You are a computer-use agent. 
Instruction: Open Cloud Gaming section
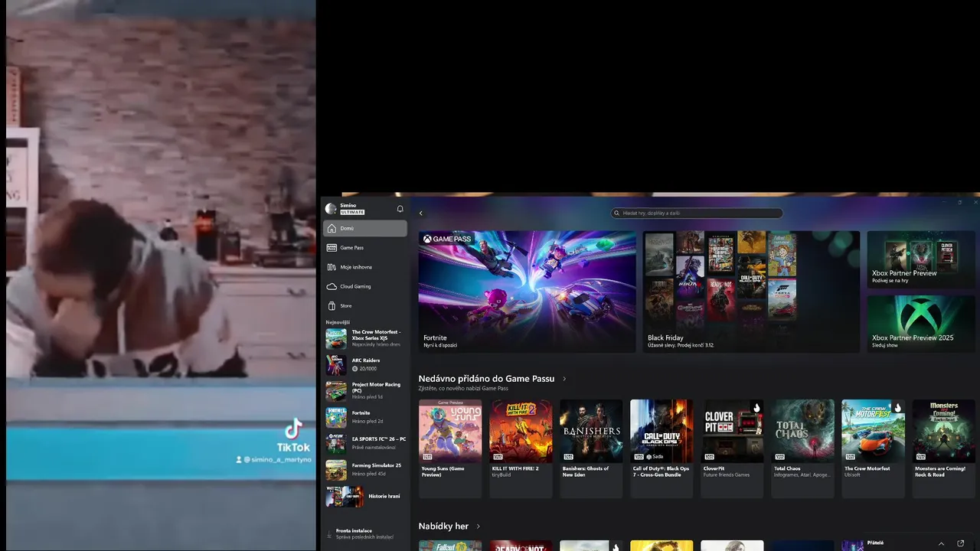point(365,286)
